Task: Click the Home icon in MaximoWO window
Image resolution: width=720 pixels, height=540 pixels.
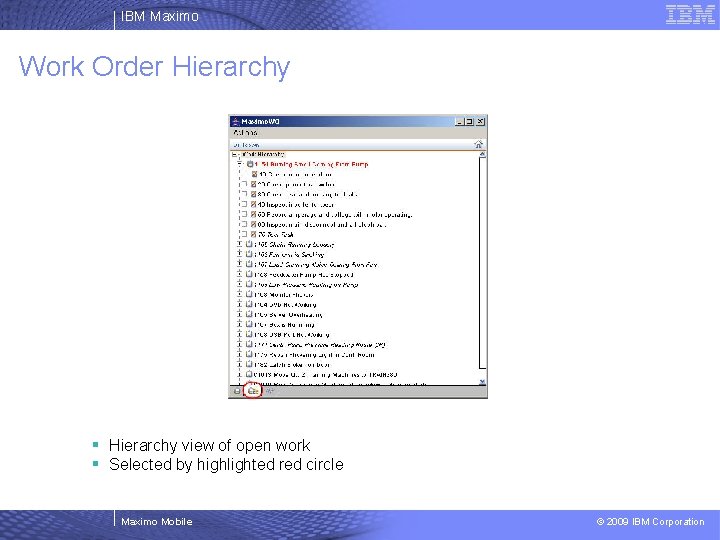Action: coord(478,144)
